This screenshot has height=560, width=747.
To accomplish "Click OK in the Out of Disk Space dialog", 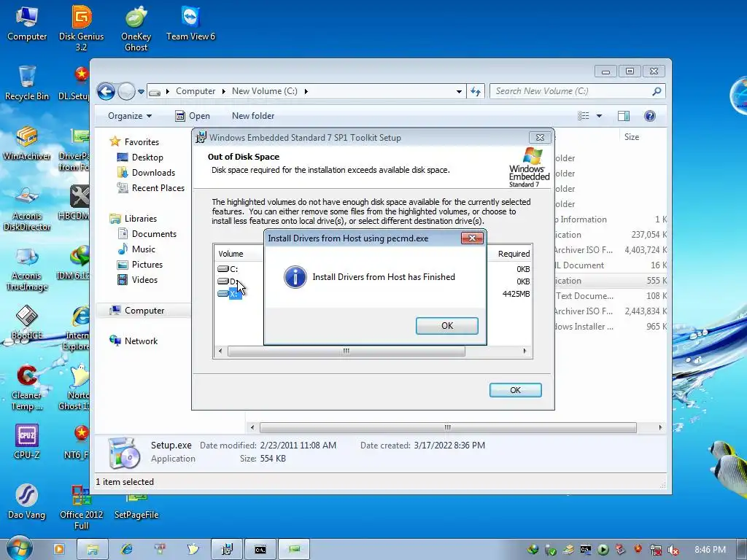I will [x=516, y=390].
